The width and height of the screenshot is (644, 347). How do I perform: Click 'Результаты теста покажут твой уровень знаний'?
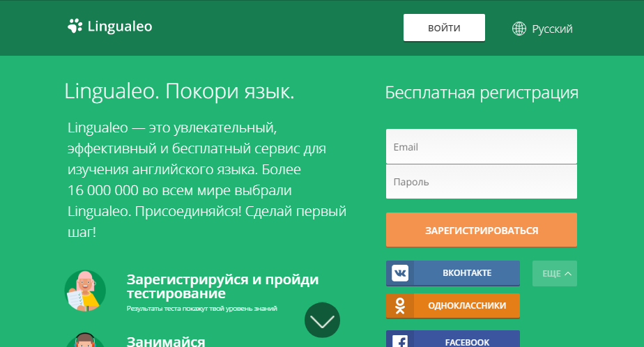point(201,309)
